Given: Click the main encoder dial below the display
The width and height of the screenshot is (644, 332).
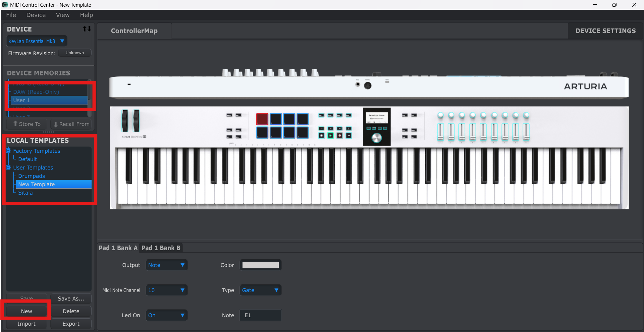Looking at the screenshot, I should tap(376, 138).
